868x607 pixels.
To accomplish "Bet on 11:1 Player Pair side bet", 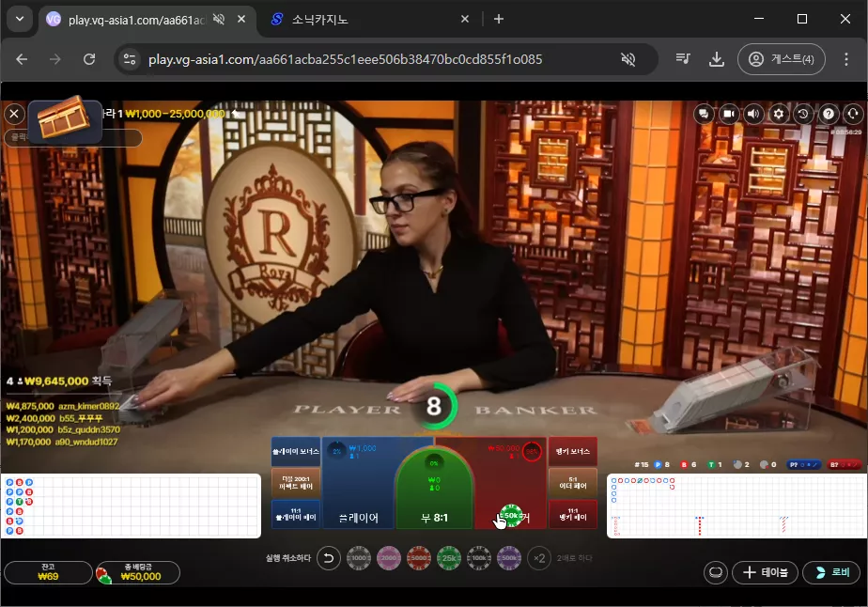I will [x=296, y=514].
